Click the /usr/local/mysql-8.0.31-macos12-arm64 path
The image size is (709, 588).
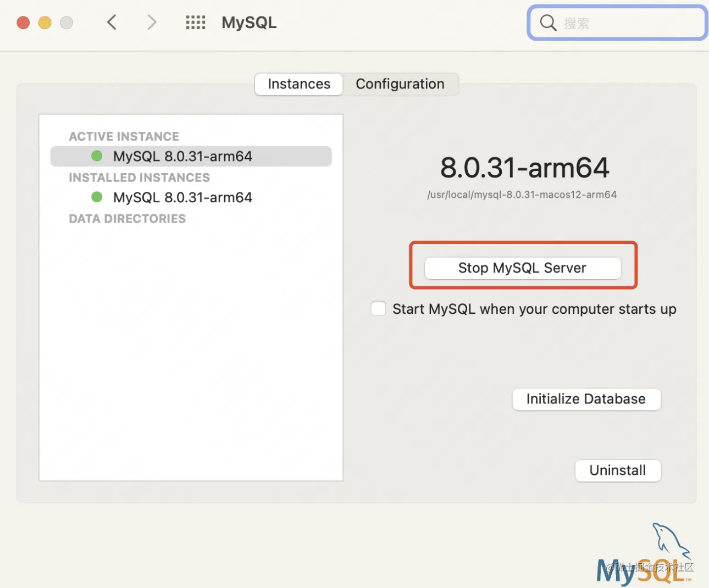point(522,195)
